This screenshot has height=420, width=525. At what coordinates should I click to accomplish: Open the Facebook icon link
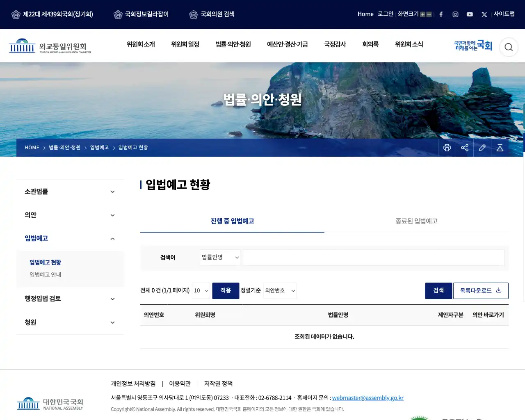pyautogui.click(x=441, y=14)
